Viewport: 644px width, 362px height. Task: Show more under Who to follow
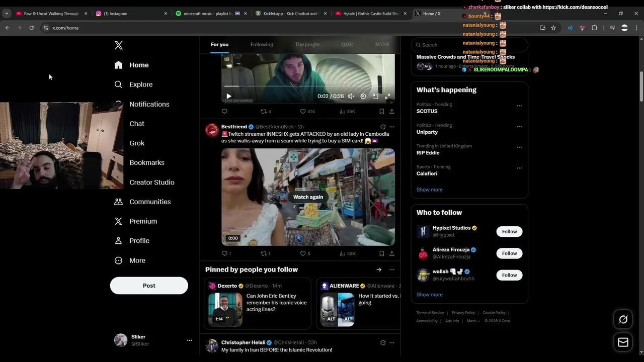[x=429, y=295]
